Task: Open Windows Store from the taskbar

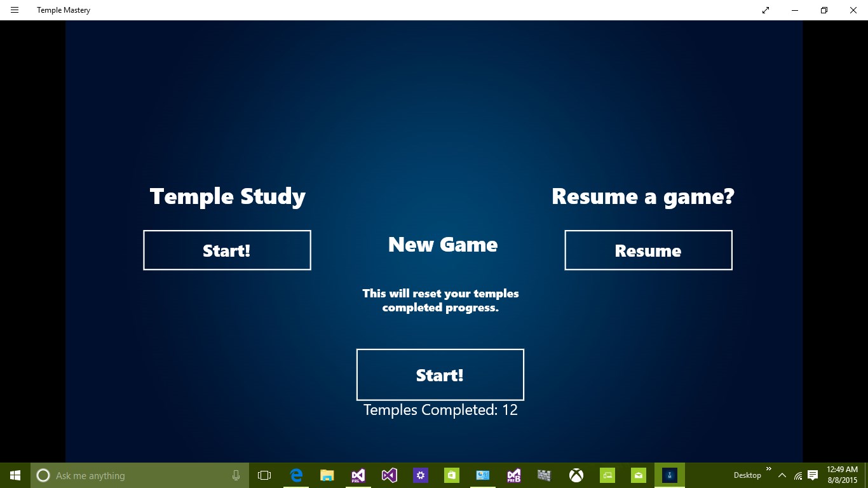Action: (452, 475)
